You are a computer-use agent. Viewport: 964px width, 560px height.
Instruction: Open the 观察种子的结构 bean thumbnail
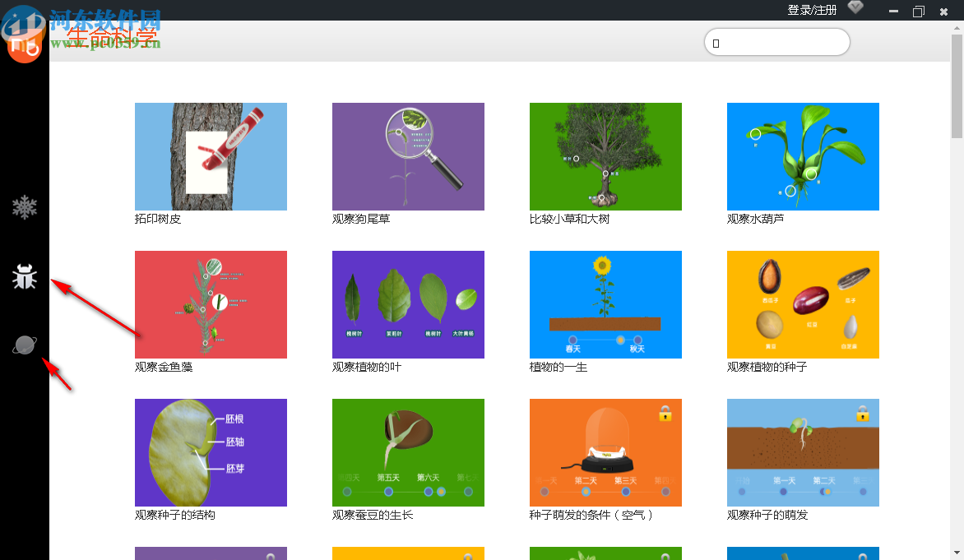tap(211, 452)
